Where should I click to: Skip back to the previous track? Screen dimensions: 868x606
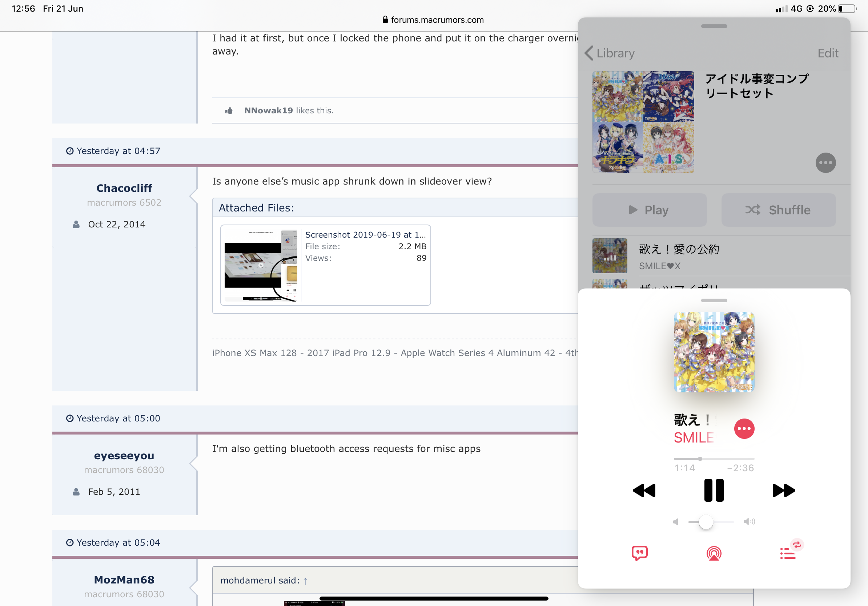tap(644, 490)
